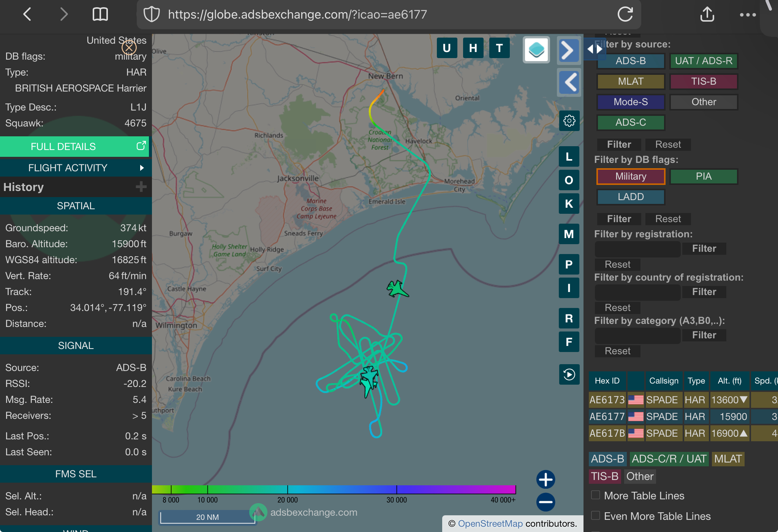
Task: Filter source by Mode-S
Action: click(x=631, y=102)
